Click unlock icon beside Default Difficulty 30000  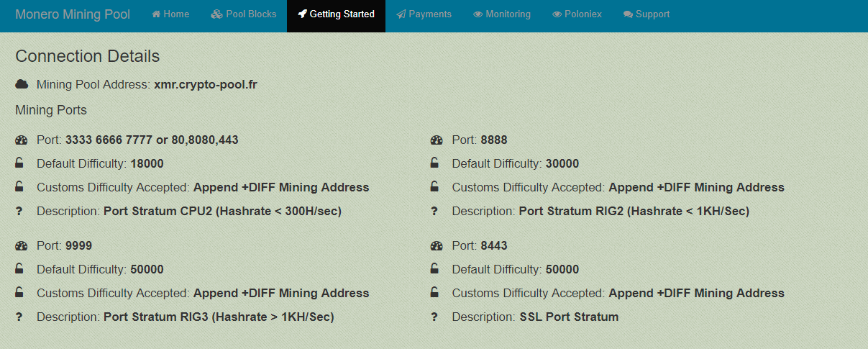[x=434, y=163]
